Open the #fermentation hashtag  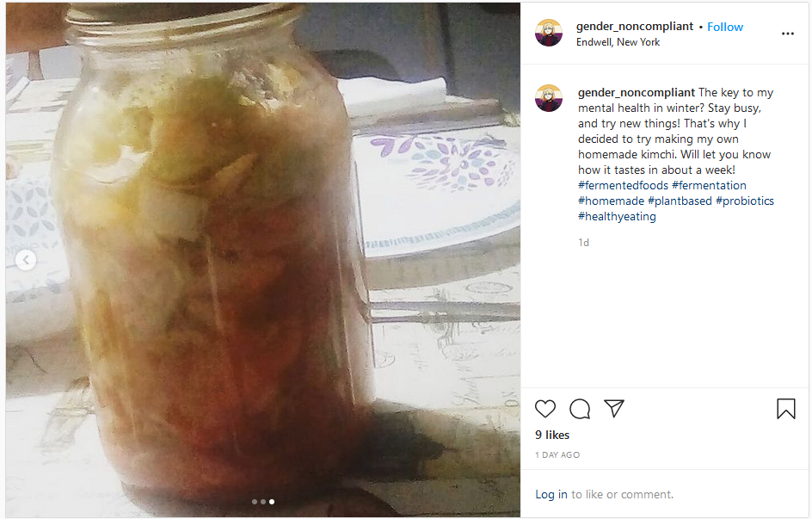click(709, 185)
